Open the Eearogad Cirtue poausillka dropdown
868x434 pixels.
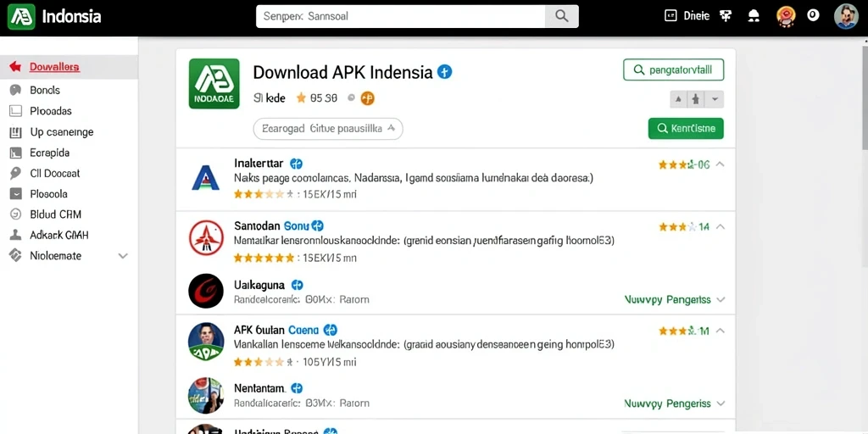coord(328,129)
